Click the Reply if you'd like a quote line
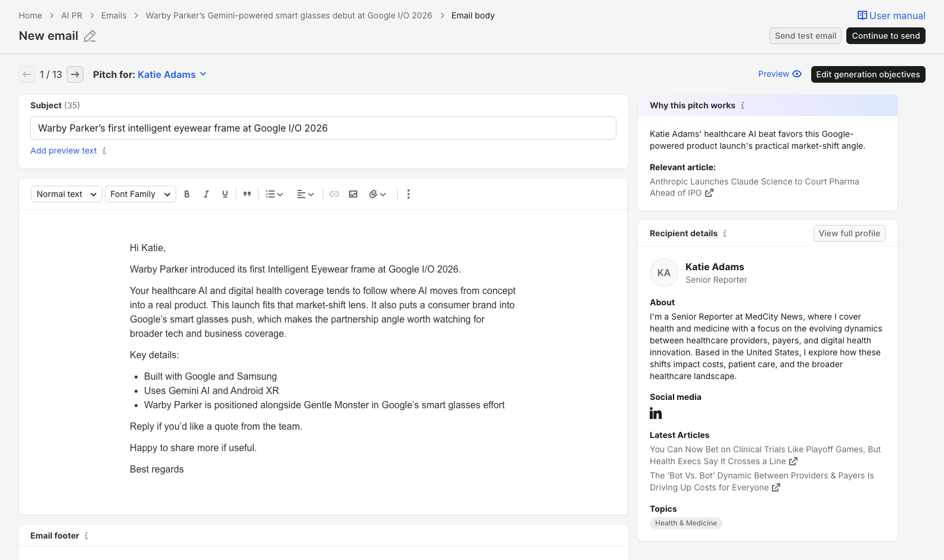The image size is (944, 560). point(216,426)
